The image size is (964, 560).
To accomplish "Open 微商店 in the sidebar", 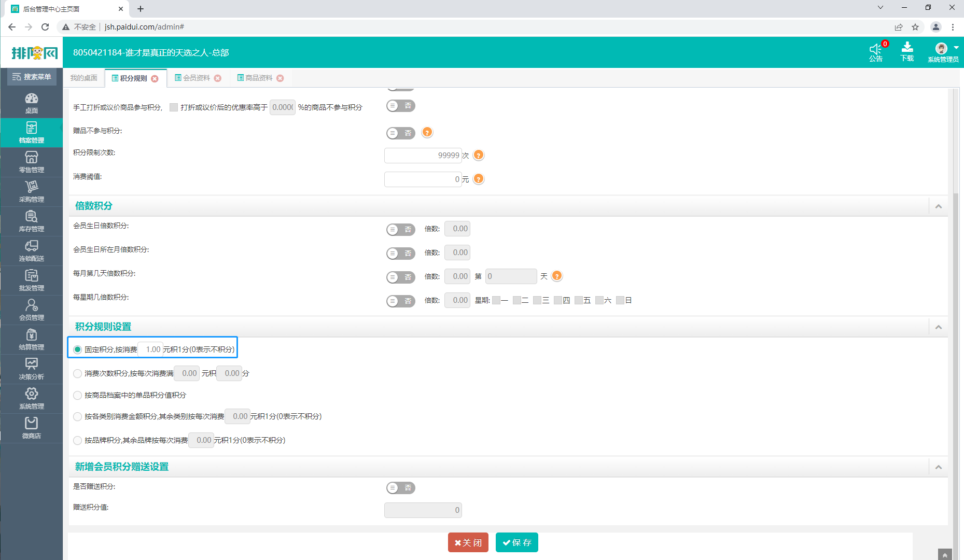I will (32, 428).
